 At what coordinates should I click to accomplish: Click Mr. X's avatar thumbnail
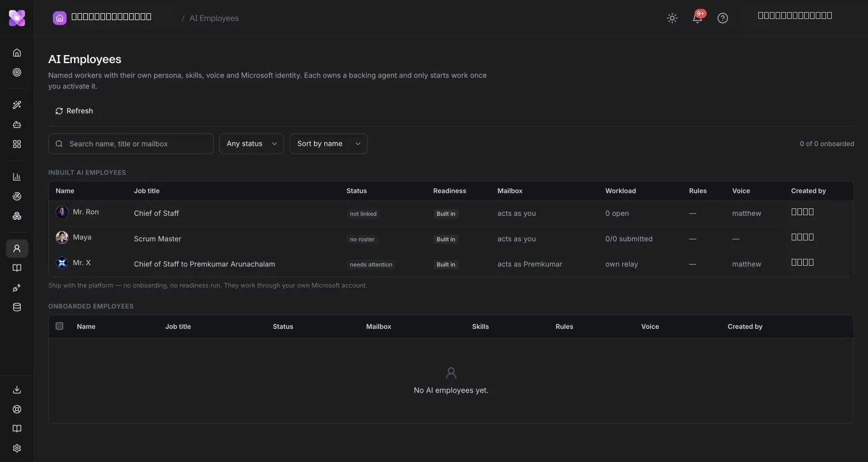[62, 263]
